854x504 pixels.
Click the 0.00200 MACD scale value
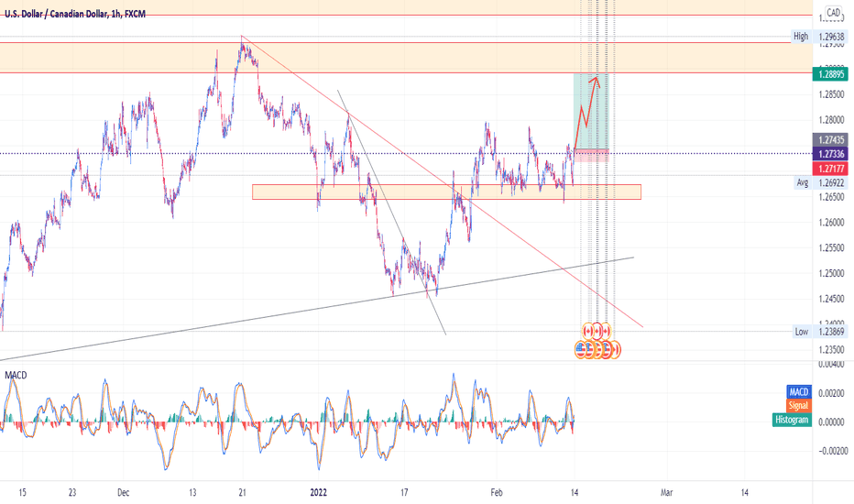coord(833,393)
